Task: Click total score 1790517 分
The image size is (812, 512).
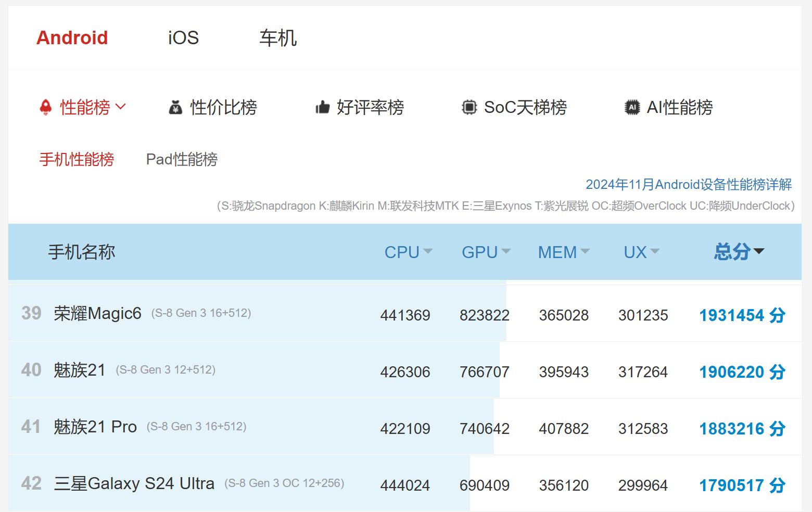Action: (742, 485)
